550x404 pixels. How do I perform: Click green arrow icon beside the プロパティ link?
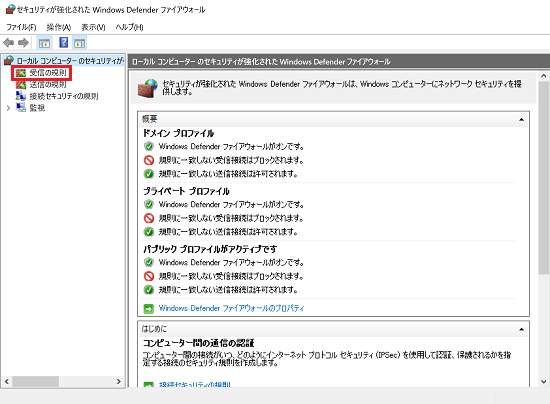(x=149, y=309)
